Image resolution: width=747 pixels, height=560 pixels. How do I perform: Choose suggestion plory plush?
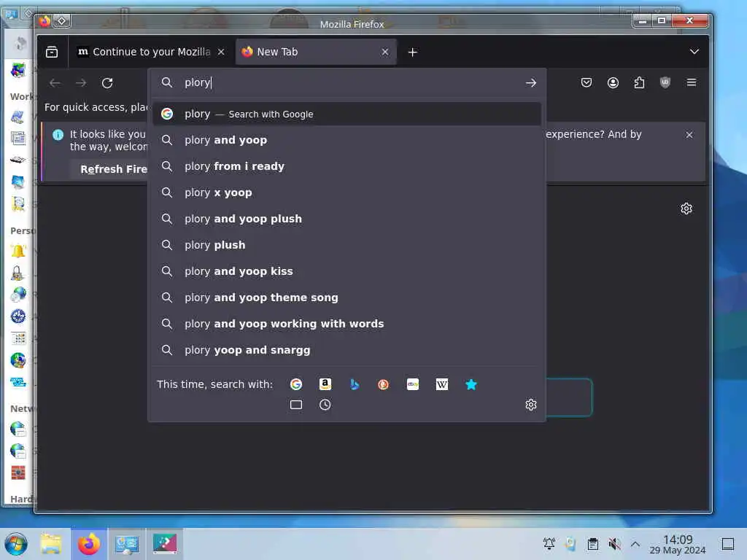347,245
